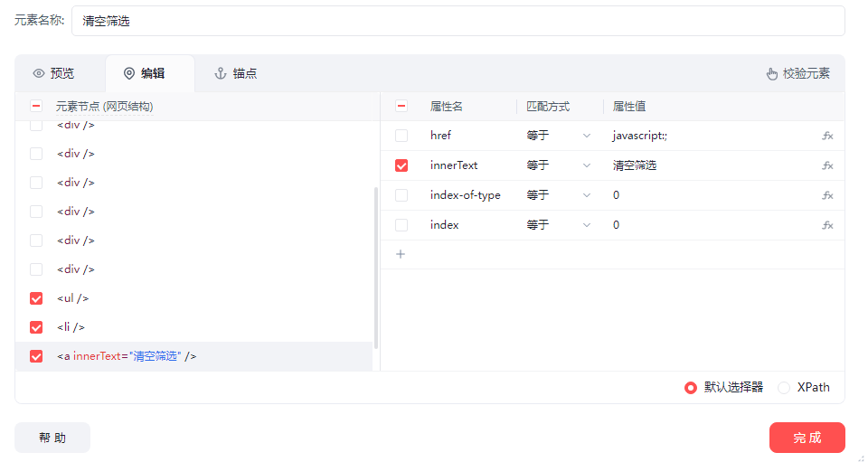This screenshot has width=868, height=462.
Task: Select the 默认选择器 radio button
Action: pos(690,388)
